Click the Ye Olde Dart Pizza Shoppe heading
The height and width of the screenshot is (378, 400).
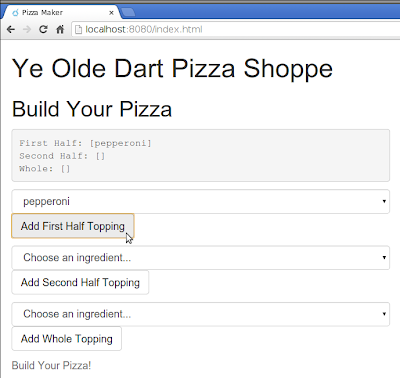[172, 69]
